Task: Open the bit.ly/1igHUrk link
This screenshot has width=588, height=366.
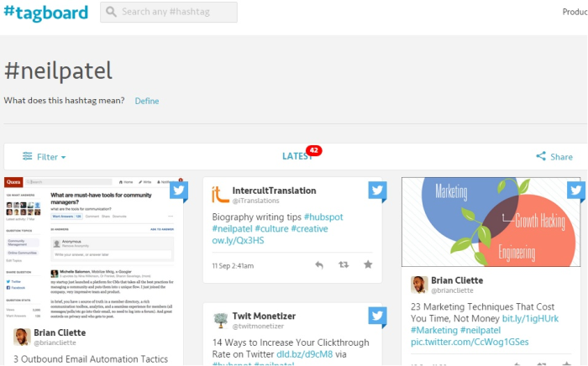Action: point(530,319)
